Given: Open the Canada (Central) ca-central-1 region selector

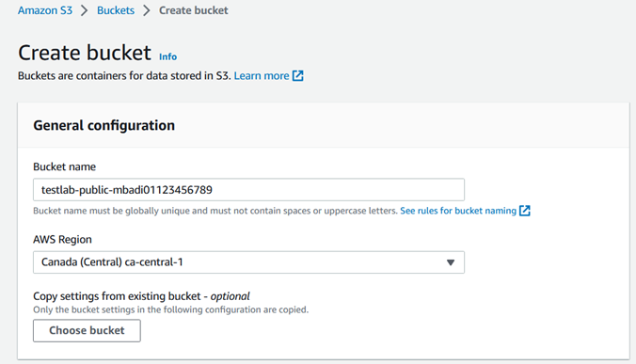Looking at the screenshot, I should [248, 262].
